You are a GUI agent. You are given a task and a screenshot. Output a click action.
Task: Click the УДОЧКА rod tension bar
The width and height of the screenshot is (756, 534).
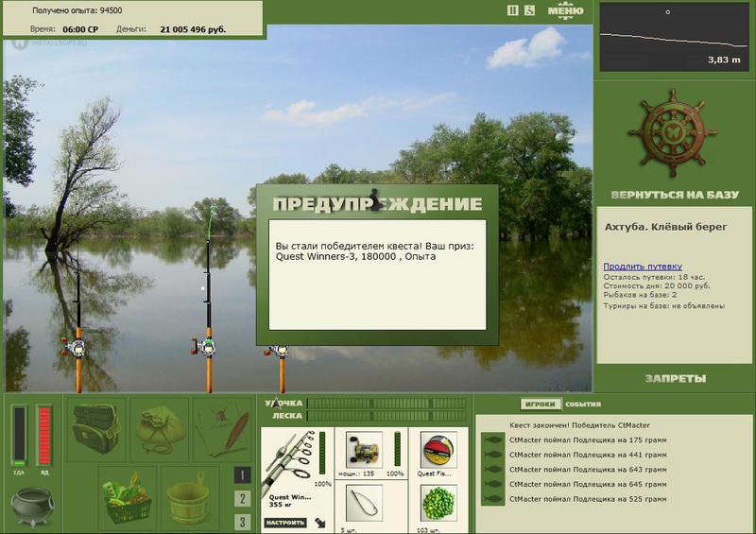coord(387,404)
